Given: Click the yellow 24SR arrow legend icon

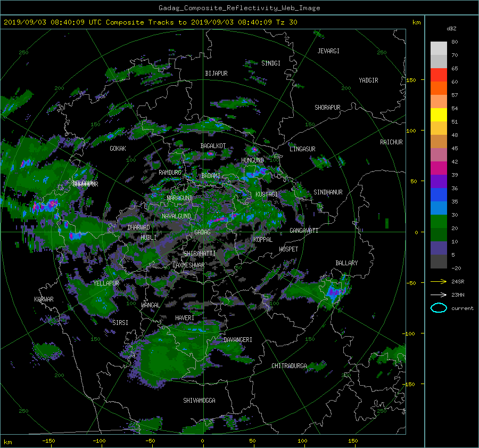Looking at the screenshot, I should [439, 281].
